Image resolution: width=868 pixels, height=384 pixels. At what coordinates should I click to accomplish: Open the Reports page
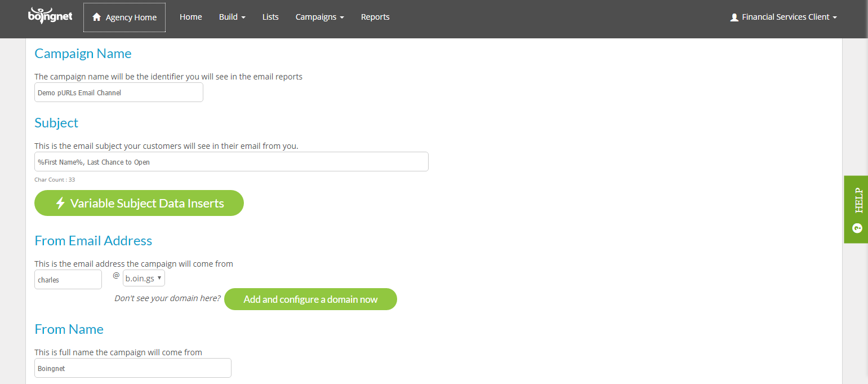click(375, 17)
